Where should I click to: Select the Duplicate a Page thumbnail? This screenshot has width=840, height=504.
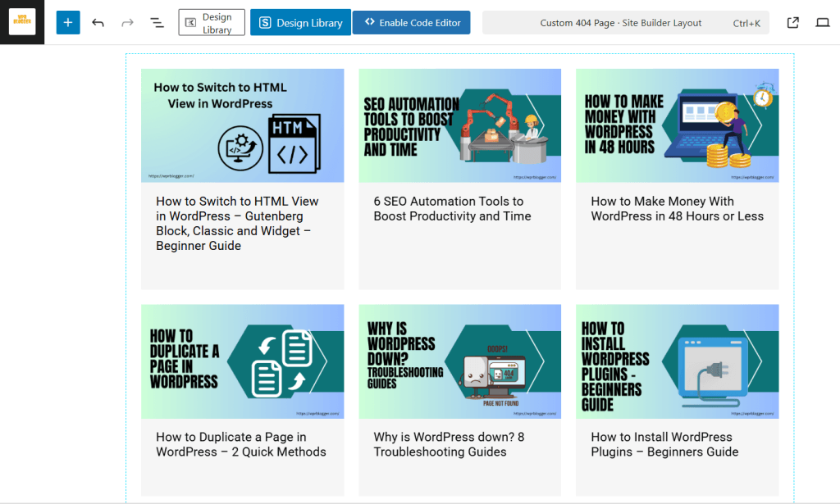coord(243,361)
